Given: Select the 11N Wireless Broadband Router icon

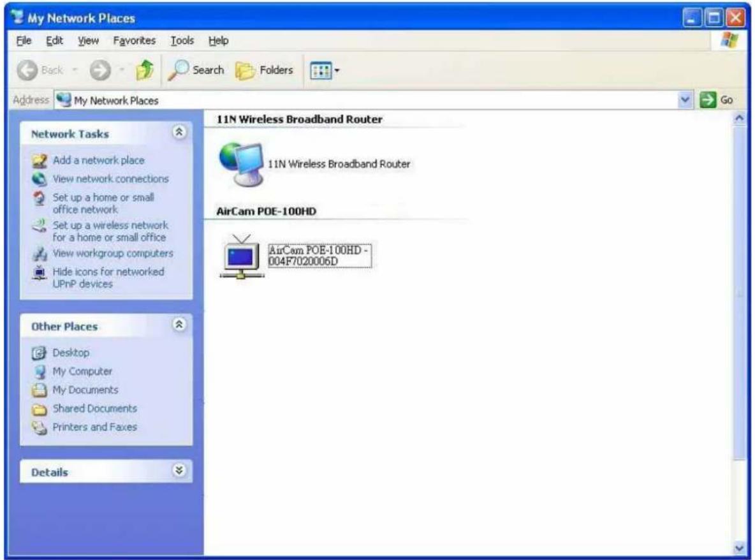Looking at the screenshot, I should click(241, 165).
